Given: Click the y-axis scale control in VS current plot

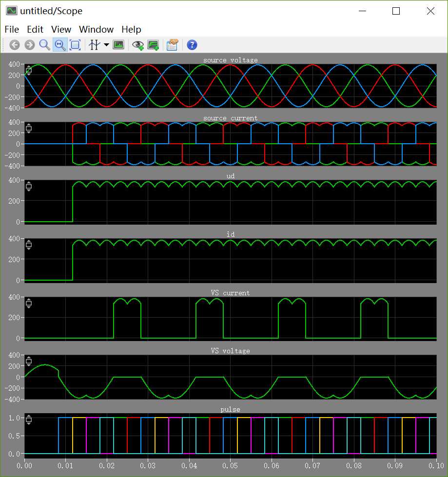Looking at the screenshot, I should coord(29,303).
